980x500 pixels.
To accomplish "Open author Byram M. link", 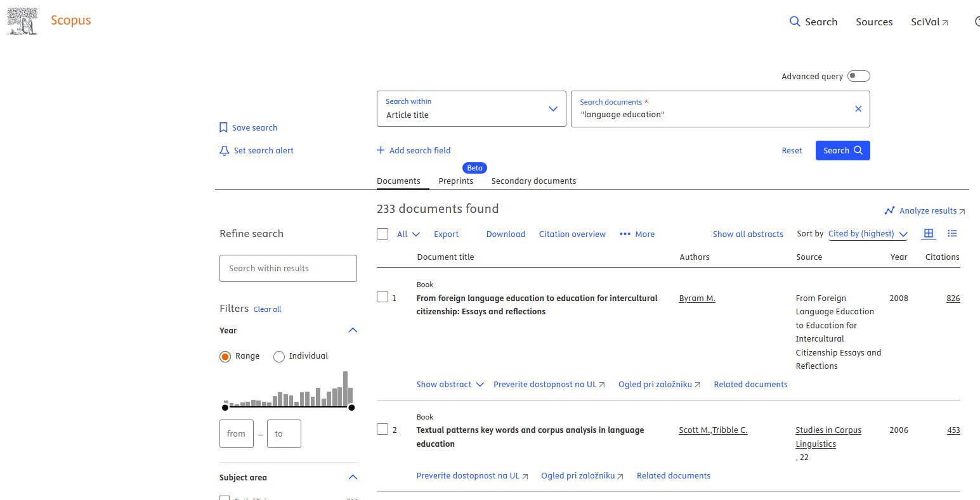I will click(697, 298).
